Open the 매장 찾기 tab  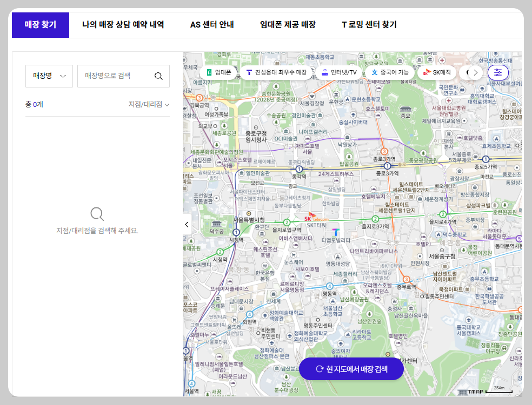tap(41, 25)
